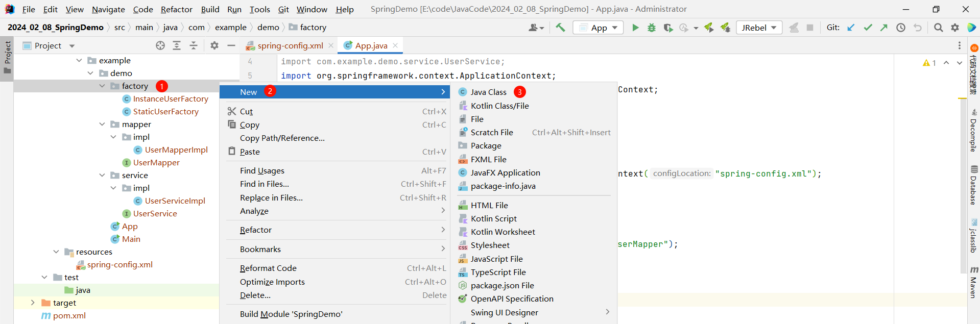This screenshot has height=324, width=980.
Task: Hide the Project tool window
Action: pos(231,45)
